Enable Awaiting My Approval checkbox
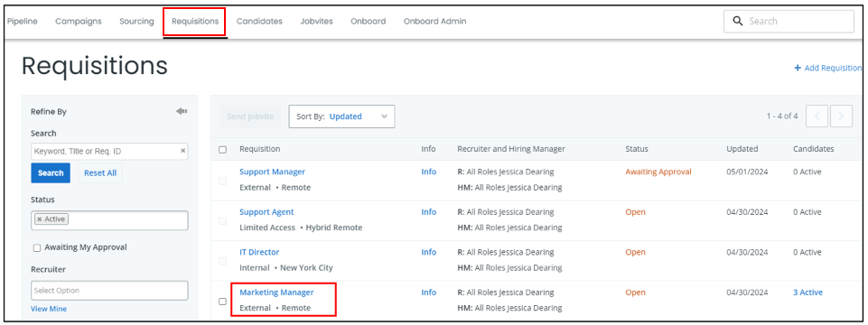This screenshot has width=868, height=325. (x=37, y=248)
